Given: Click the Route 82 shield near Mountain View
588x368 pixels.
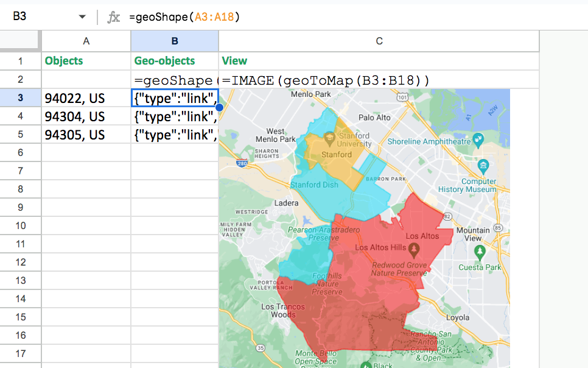Looking at the screenshot, I should tap(447, 216).
